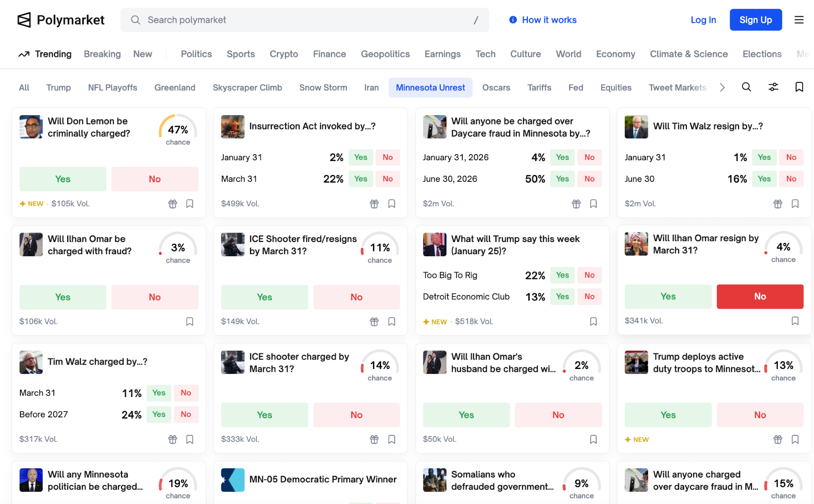Viewport: 814px width, 504px height.
Task: Open the saved bookmarks icon in filter row
Action: click(x=799, y=87)
